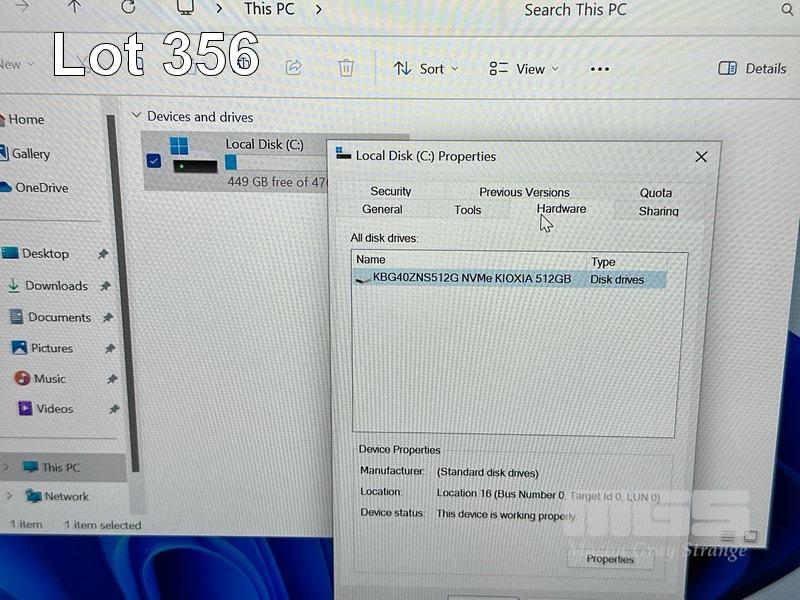
Task: Toggle the Local Disk (C:) selection checkbox
Action: pos(153,161)
